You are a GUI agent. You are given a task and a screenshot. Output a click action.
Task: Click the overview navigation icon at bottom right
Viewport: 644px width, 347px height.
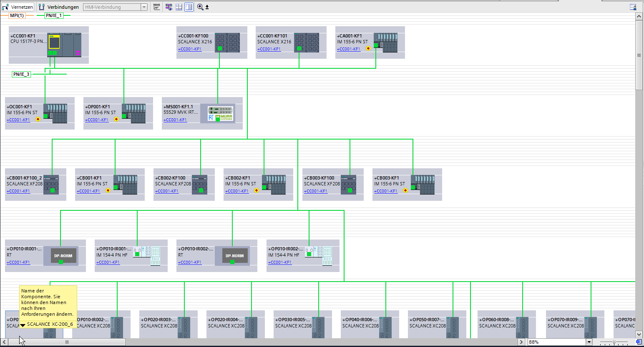(x=639, y=342)
